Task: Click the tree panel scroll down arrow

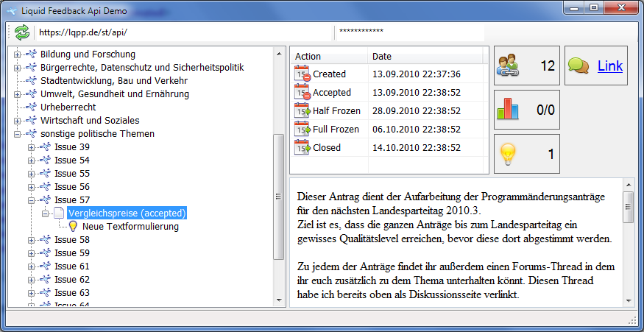Action: click(x=278, y=300)
